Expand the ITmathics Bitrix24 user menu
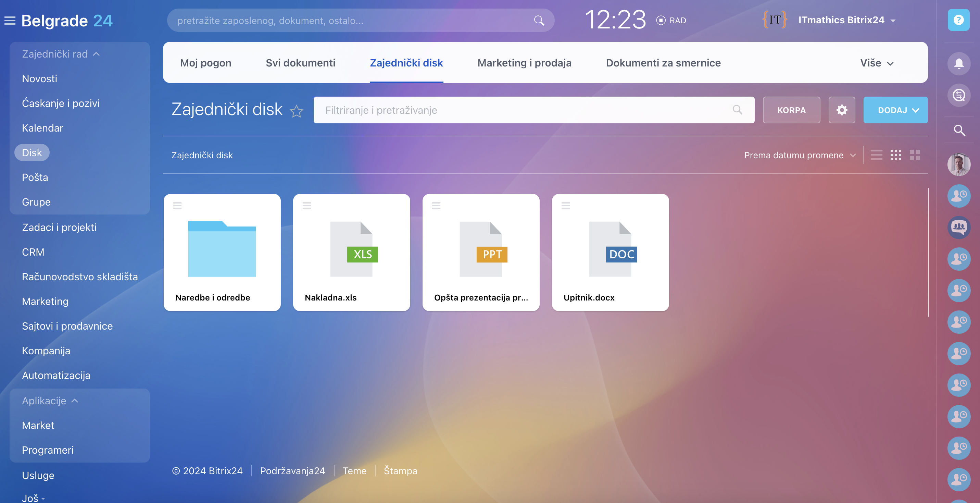This screenshot has width=980, height=503. point(847,20)
